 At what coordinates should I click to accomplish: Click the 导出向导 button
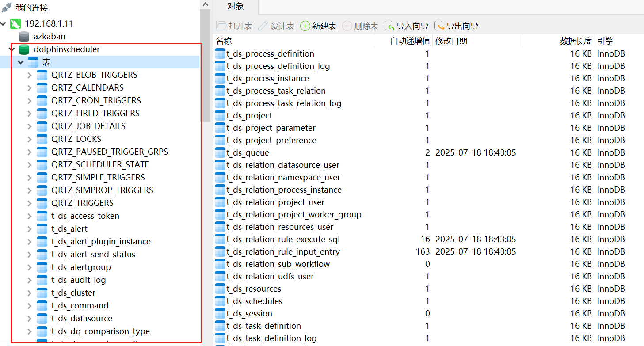pos(457,26)
